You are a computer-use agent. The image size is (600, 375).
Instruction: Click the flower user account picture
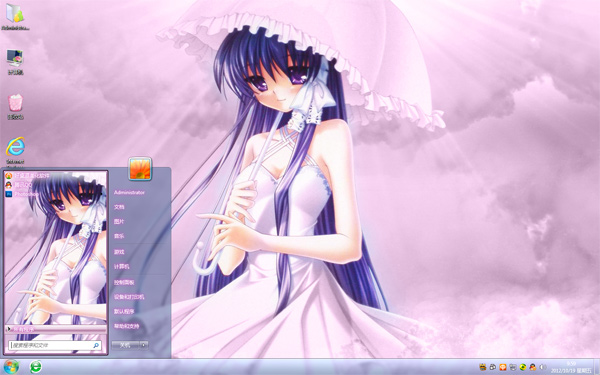tap(140, 169)
